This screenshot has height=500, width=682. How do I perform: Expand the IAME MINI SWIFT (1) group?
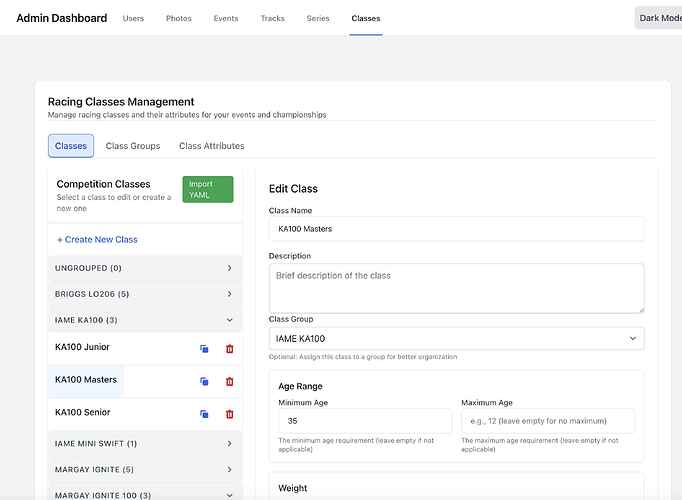coord(145,443)
